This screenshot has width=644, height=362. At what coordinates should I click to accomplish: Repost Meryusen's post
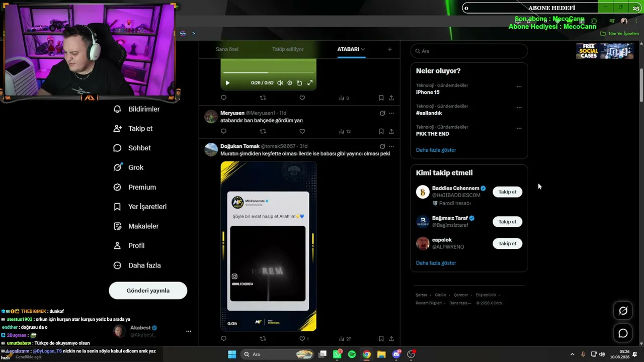click(x=263, y=131)
